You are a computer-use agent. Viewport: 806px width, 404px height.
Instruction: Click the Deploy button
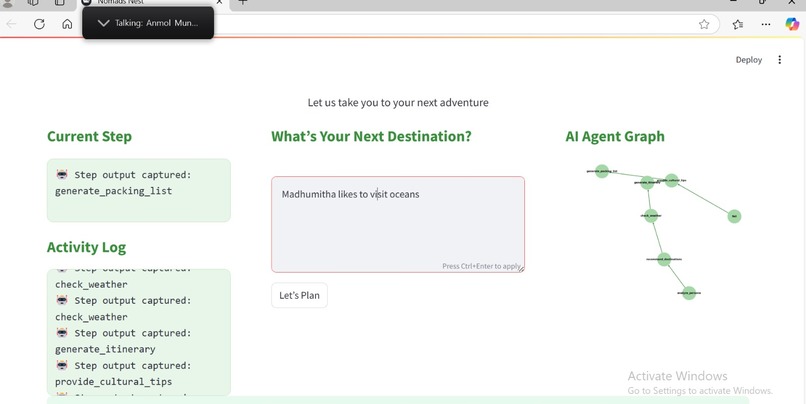pyautogui.click(x=748, y=60)
